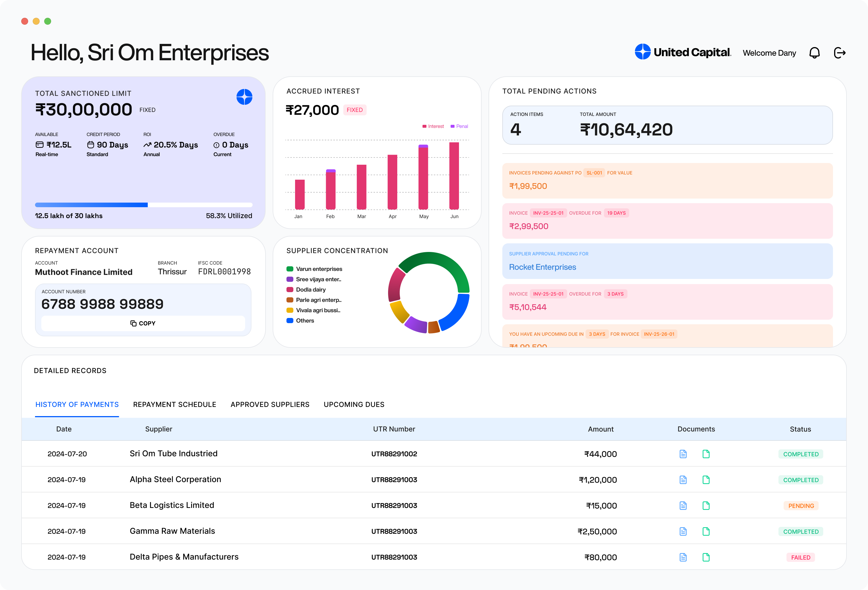Click the Interest legend marker in chart
This screenshot has height=590, width=868.
coord(424,126)
